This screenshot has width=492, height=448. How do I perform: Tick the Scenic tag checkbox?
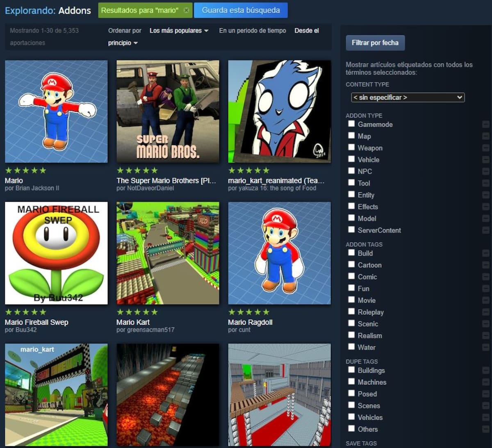coord(351,323)
